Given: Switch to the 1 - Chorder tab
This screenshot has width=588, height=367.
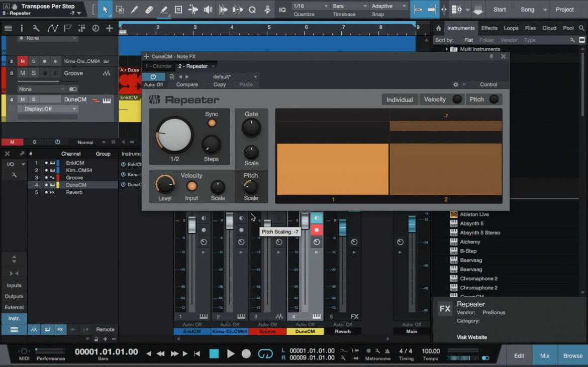Looking at the screenshot, I should tap(159, 66).
